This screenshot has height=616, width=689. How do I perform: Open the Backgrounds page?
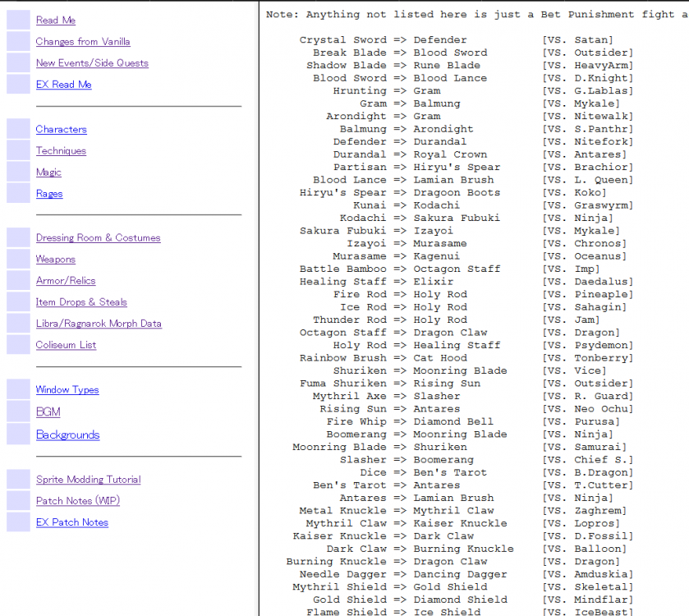click(67, 435)
